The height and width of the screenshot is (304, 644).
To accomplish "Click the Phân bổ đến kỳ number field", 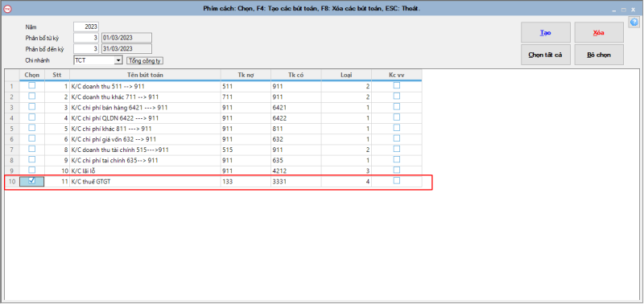I will [x=86, y=49].
